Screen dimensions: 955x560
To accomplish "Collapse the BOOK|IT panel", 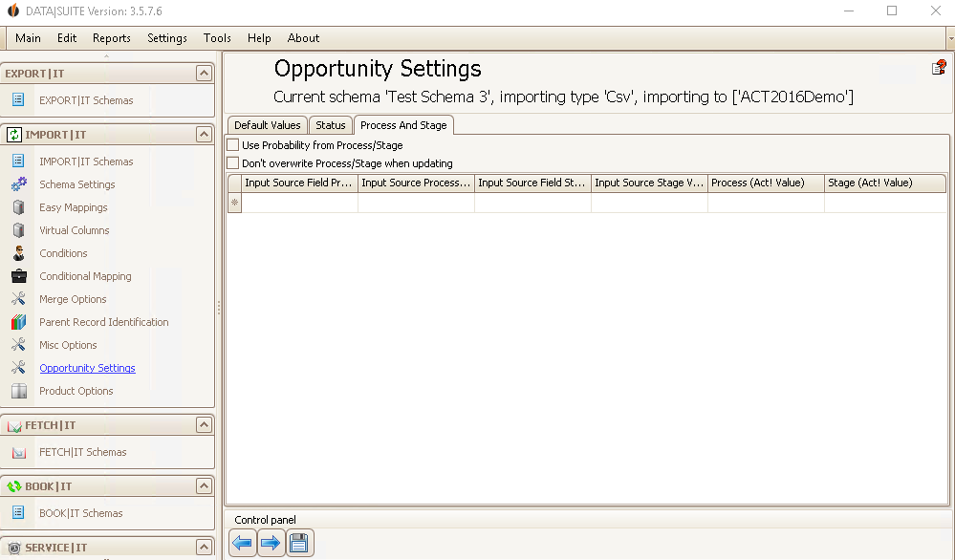I will click(204, 485).
